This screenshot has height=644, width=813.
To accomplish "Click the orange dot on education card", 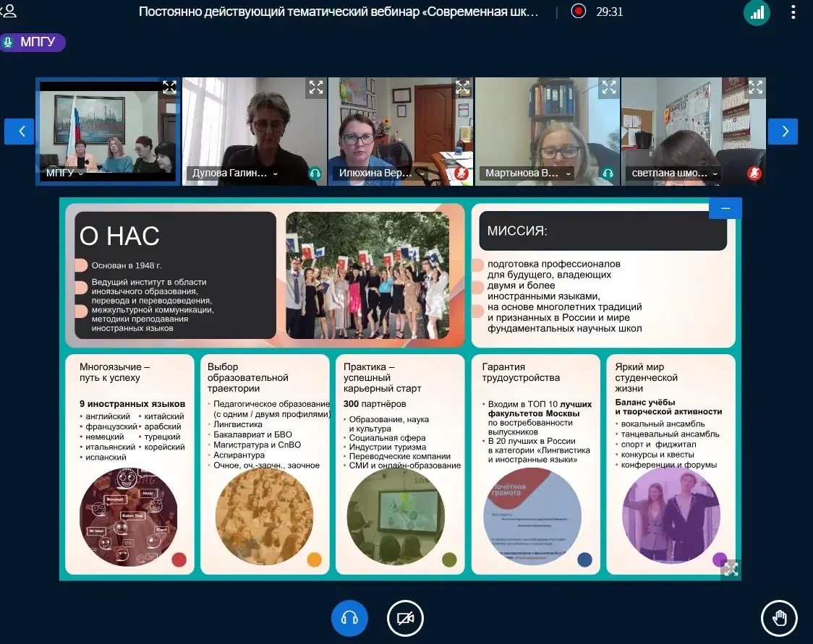I will [314, 560].
